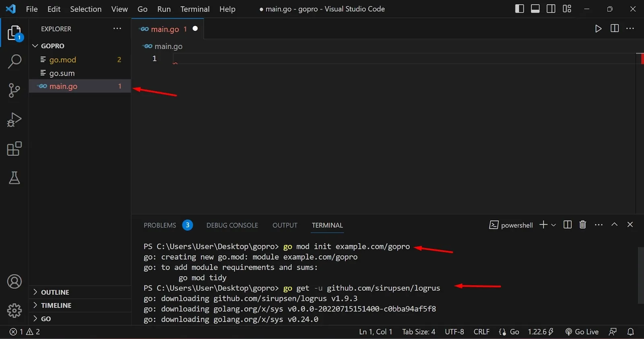Viewport: 644px width, 339px height.
Task: Open the Go menu
Action: [142, 9]
